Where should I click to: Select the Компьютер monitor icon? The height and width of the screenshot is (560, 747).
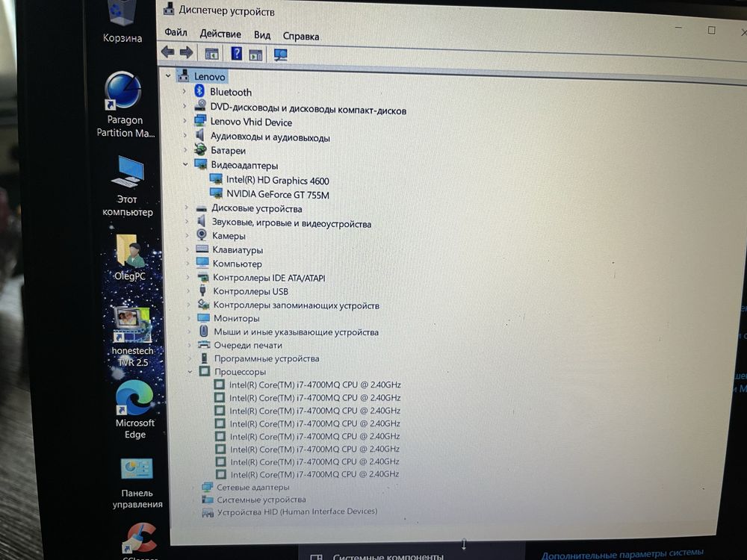click(202, 262)
